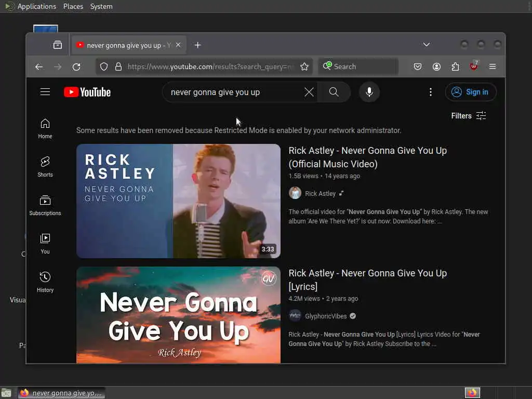
Task: Go to Home in sidebar
Action: tap(45, 129)
